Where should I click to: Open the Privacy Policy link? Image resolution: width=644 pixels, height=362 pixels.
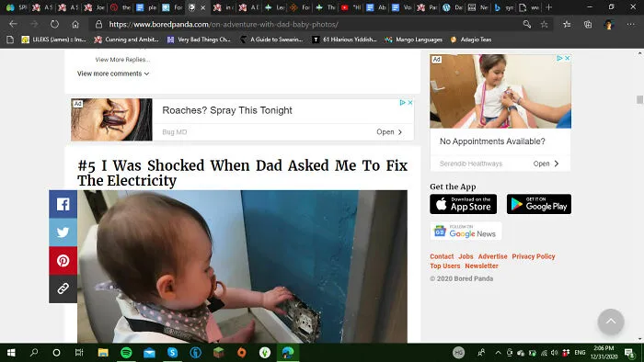click(534, 256)
